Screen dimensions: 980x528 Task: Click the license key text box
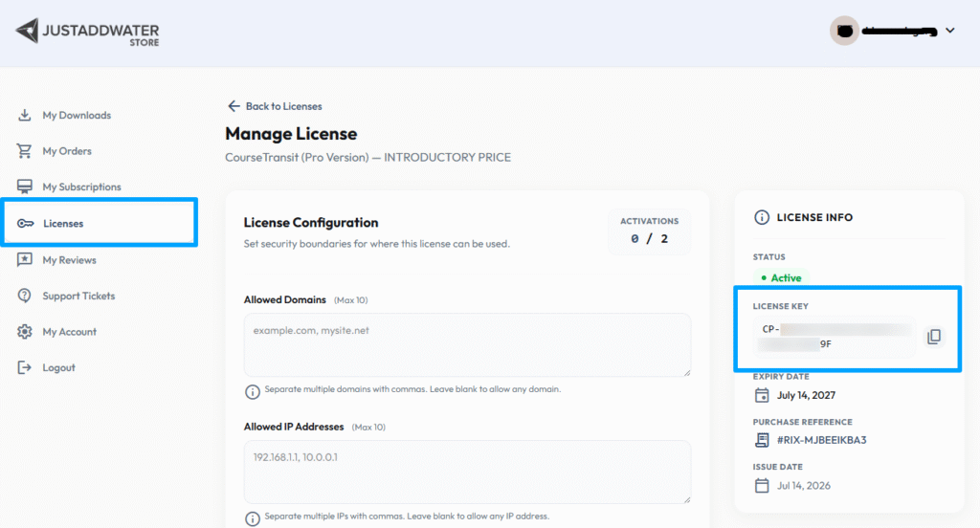[x=835, y=336]
